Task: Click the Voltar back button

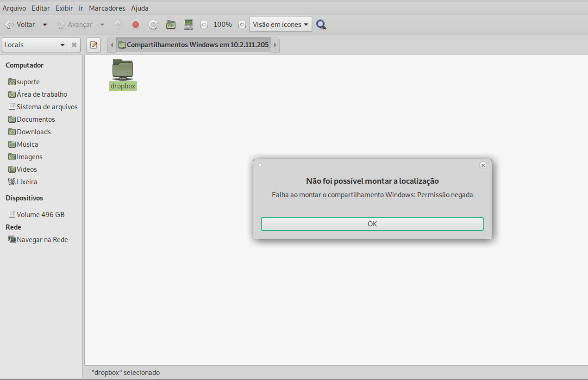Action: pos(20,25)
